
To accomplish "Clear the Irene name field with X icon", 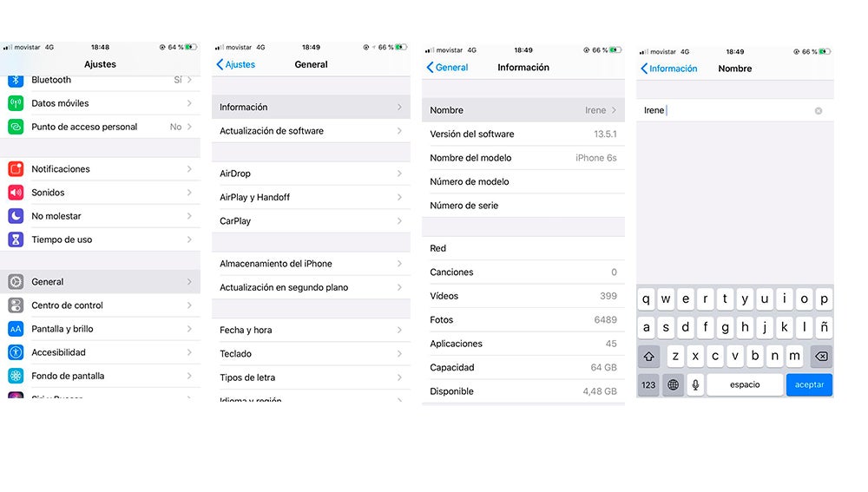I will [x=819, y=111].
